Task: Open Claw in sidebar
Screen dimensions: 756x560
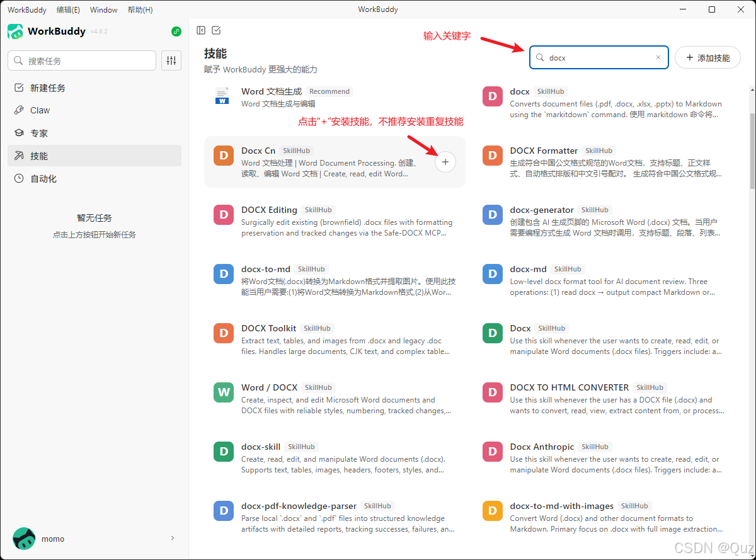Action: click(94, 110)
